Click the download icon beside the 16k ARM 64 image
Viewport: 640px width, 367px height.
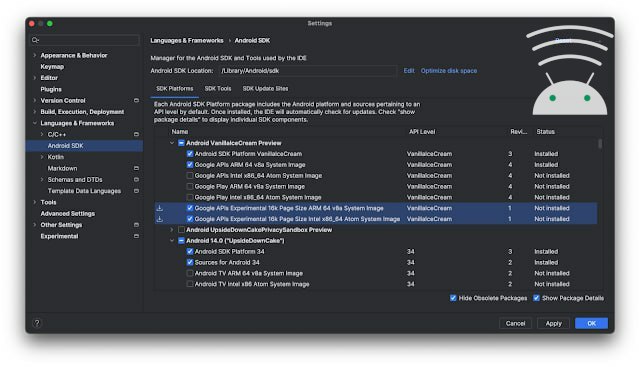[x=160, y=208]
